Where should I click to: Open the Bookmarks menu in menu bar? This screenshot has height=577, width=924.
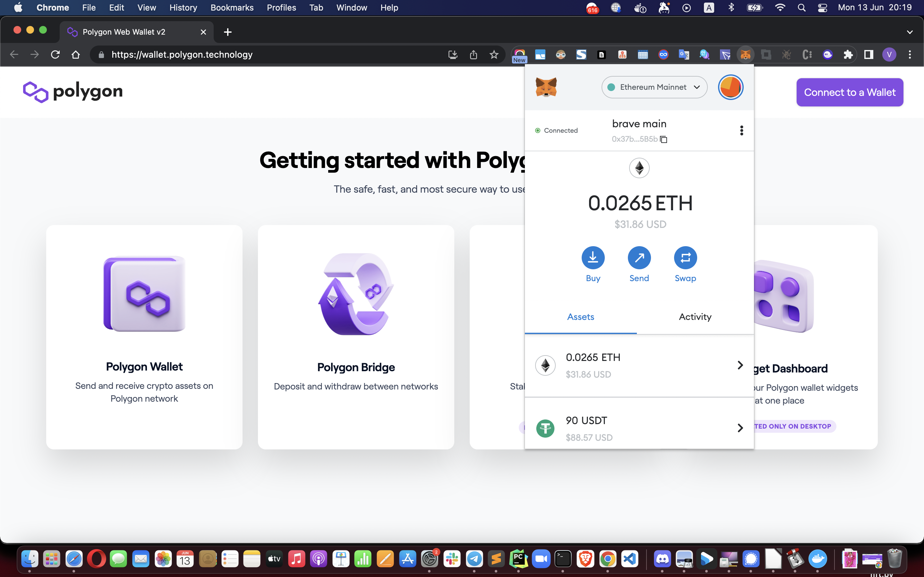(x=232, y=8)
